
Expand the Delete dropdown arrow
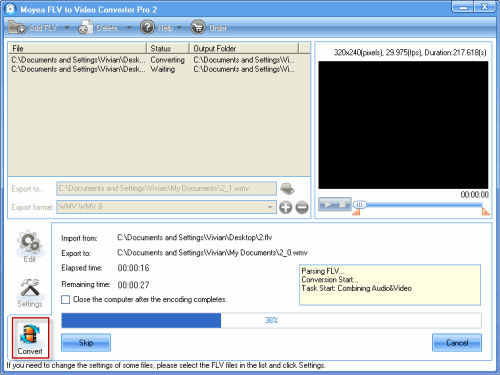point(129,28)
